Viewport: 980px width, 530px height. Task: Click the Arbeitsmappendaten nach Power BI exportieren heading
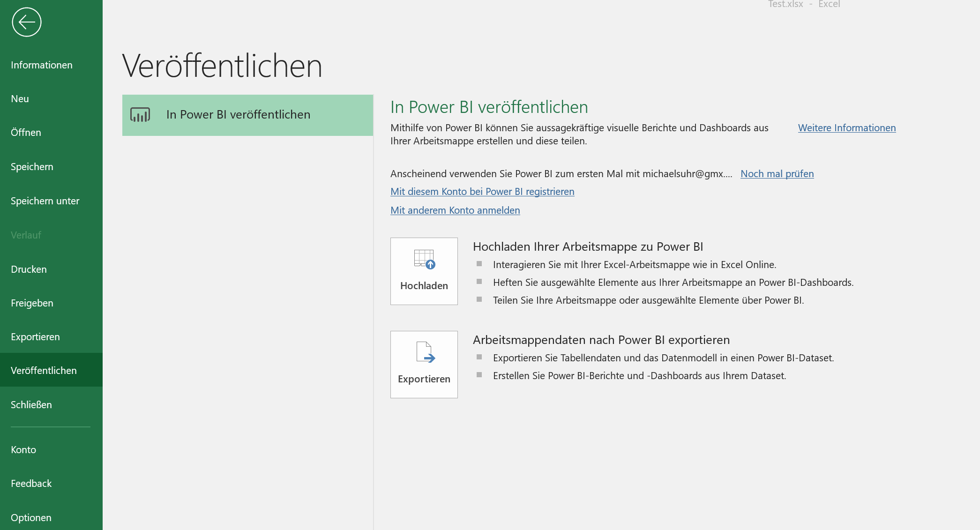point(601,340)
